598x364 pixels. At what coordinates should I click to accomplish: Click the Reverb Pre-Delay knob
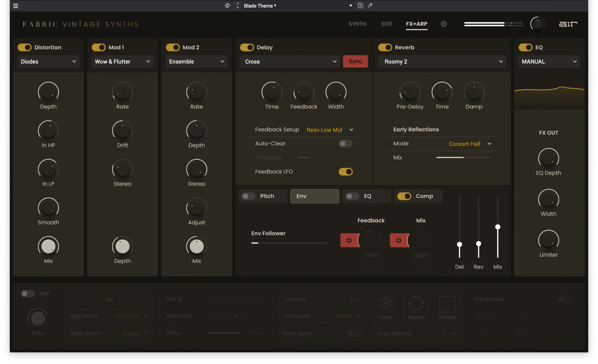(x=410, y=92)
